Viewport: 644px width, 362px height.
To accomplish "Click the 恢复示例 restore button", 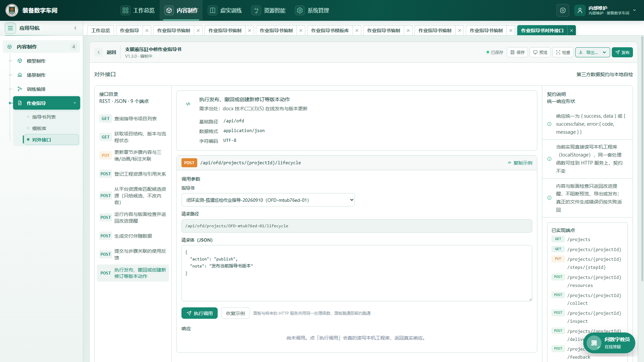I will [235, 313].
